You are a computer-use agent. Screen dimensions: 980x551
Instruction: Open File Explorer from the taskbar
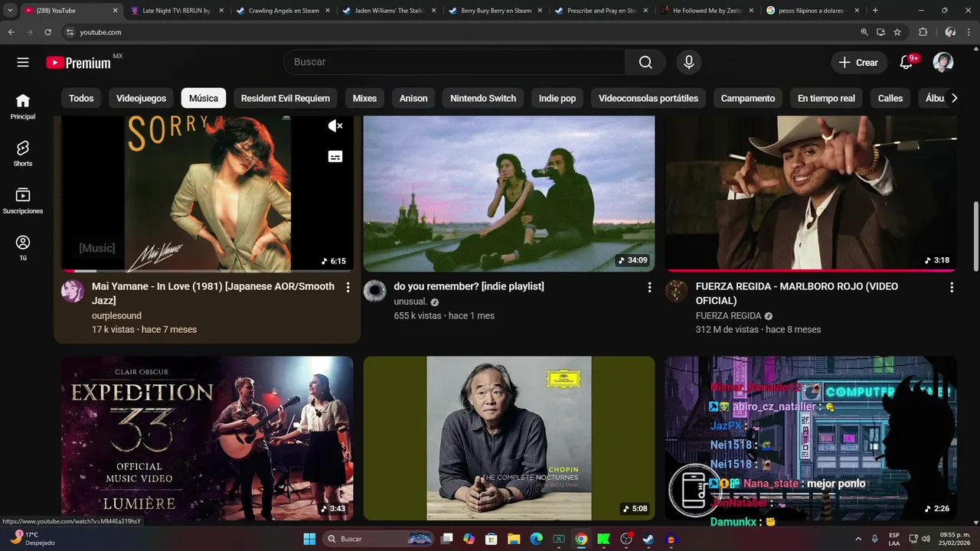(514, 539)
